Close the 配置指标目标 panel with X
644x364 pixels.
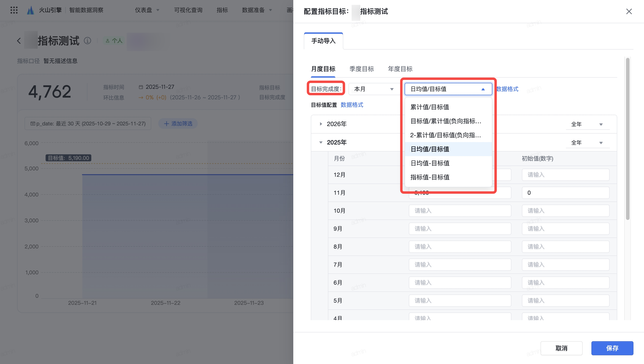(x=629, y=11)
